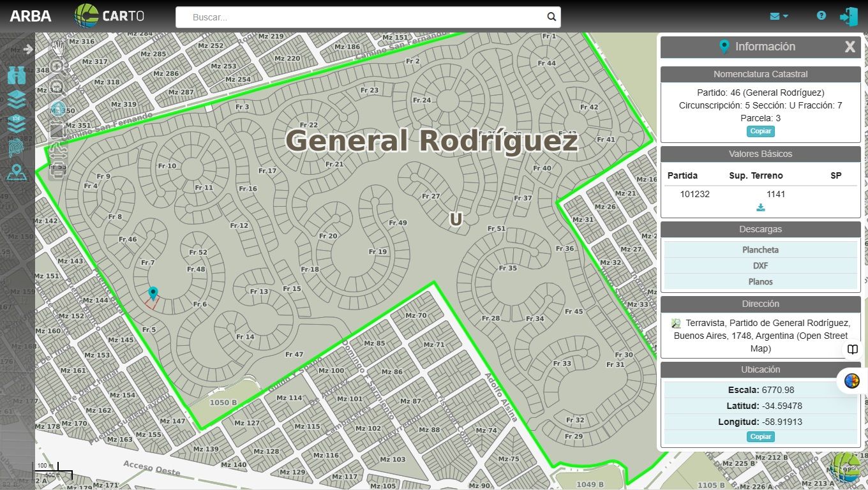Collapse the Nomenclatura Catastral section header

(760, 74)
